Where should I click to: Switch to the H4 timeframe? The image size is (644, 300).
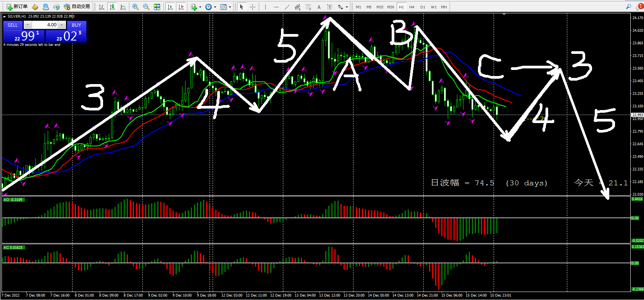412,7
